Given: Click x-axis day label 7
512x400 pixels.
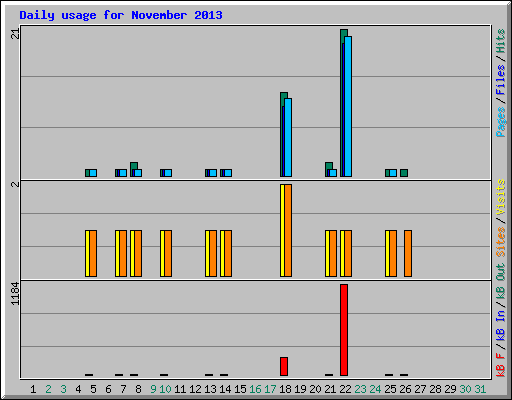Looking at the screenshot, I should [x=123, y=389].
